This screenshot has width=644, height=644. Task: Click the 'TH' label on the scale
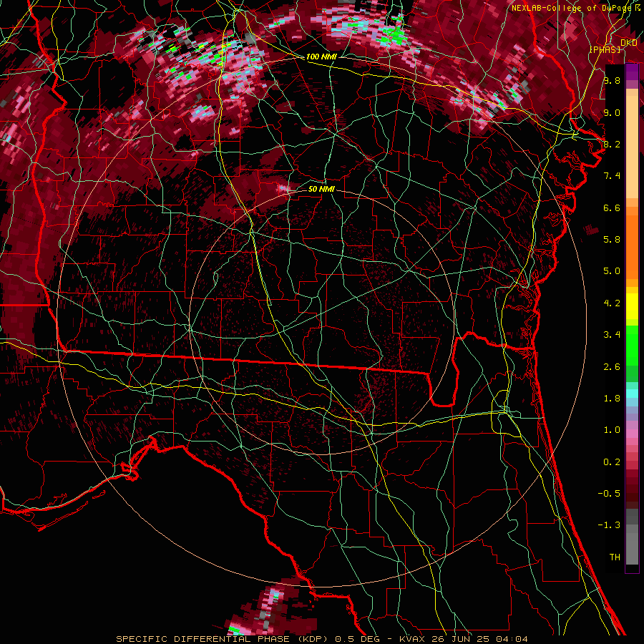coord(615,557)
